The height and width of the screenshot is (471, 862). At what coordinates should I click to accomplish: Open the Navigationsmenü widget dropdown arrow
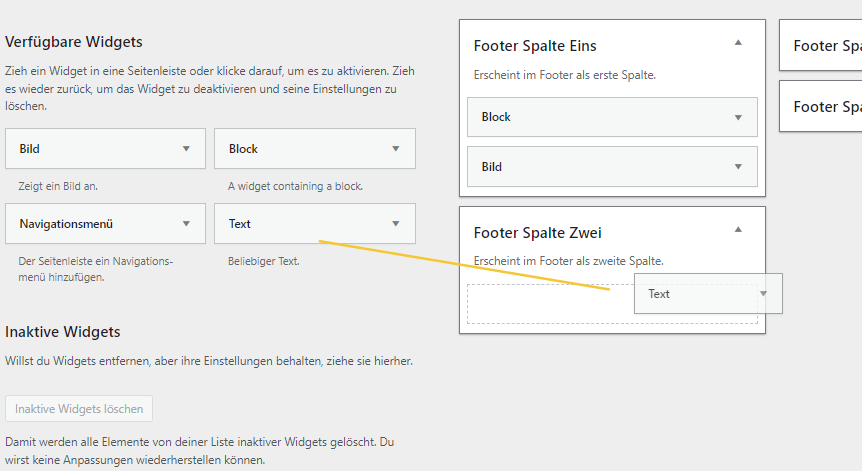point(186,224)
